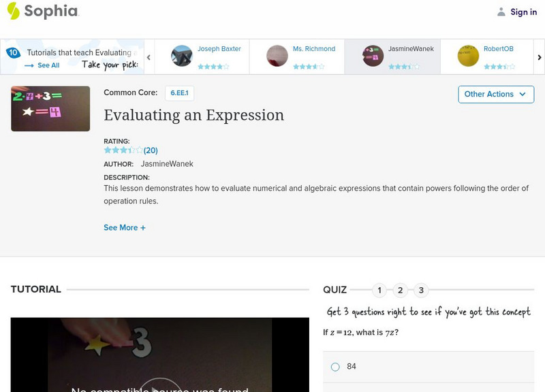
Task: Open the 6.EE.1 Common Core standard
Action: (180, 93)
